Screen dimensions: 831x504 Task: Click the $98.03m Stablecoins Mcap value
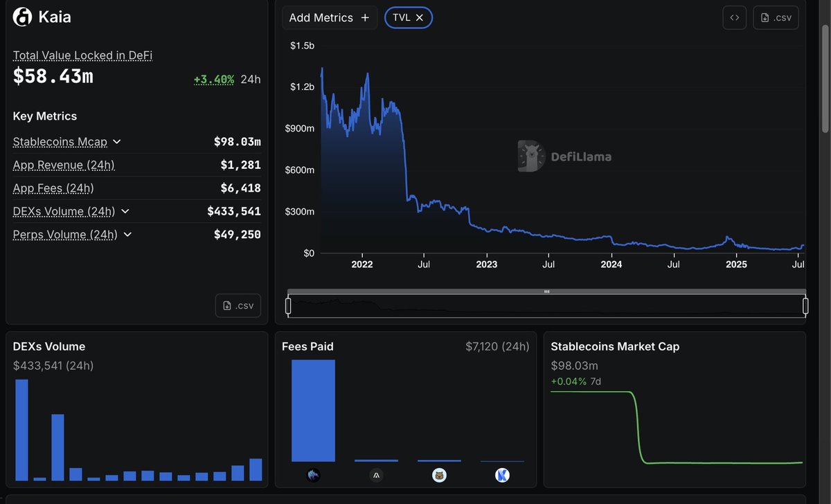(238, 142)
